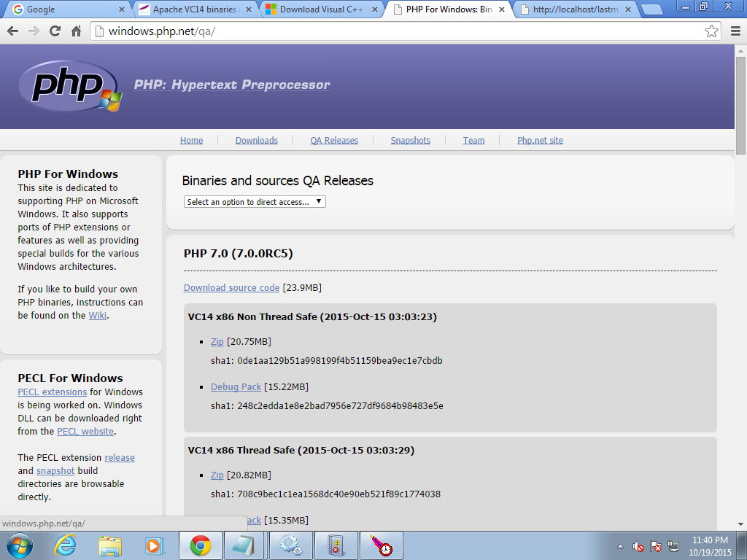Download the Non Thread Safe Debug Pack [15.22MB]
This screenshot has width=747, height=560.
pos(236,387)
